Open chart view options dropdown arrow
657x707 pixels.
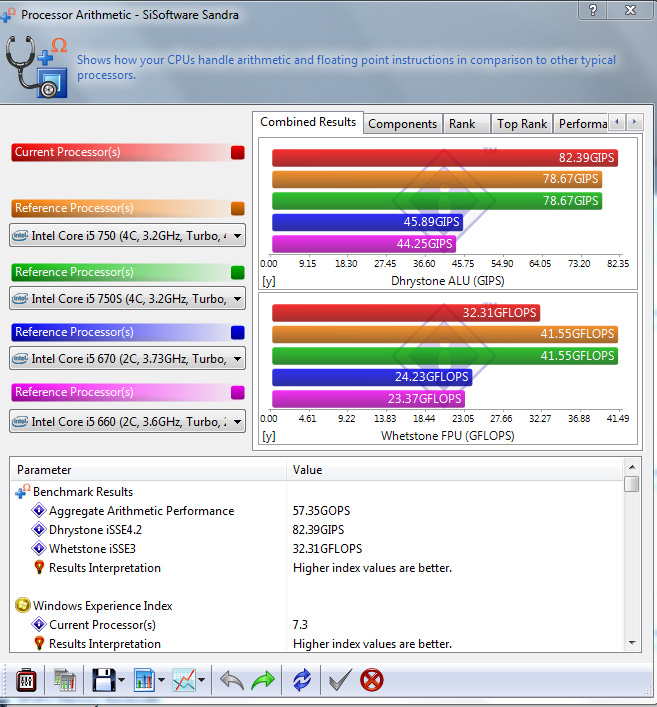[161, 680]
